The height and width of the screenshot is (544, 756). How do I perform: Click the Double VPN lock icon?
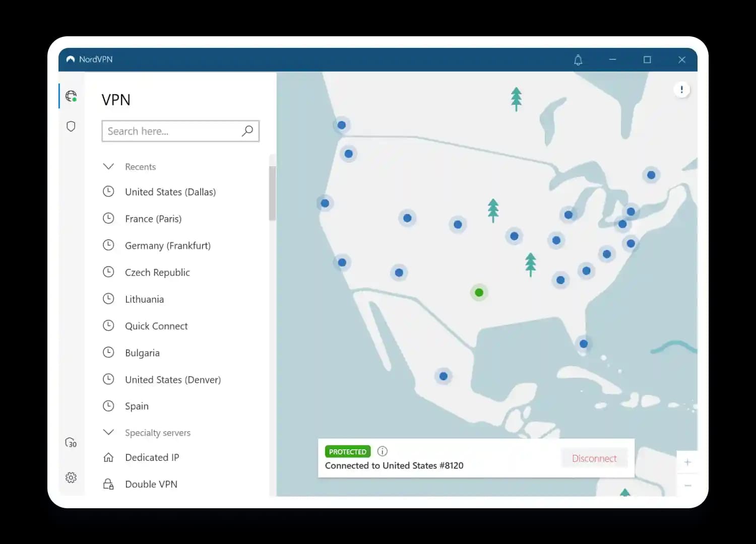108,484
